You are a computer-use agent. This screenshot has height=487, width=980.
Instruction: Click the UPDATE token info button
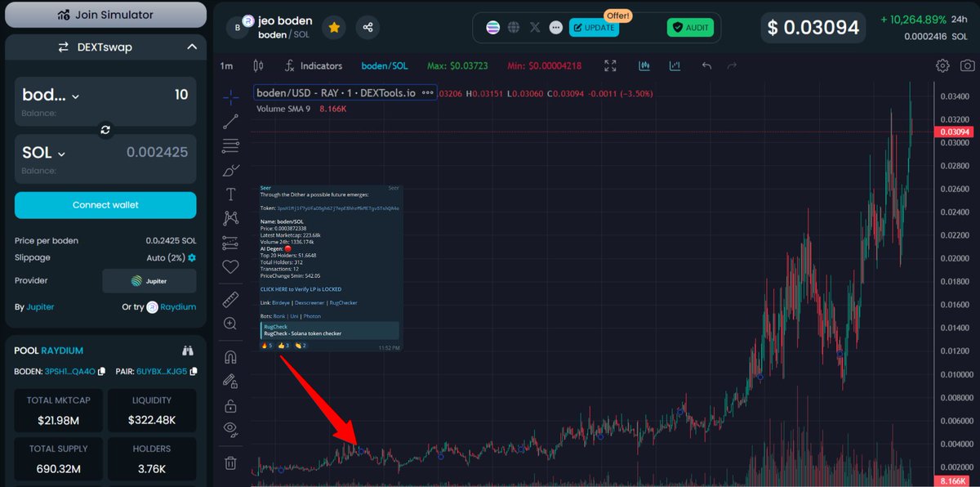[594, 27]
